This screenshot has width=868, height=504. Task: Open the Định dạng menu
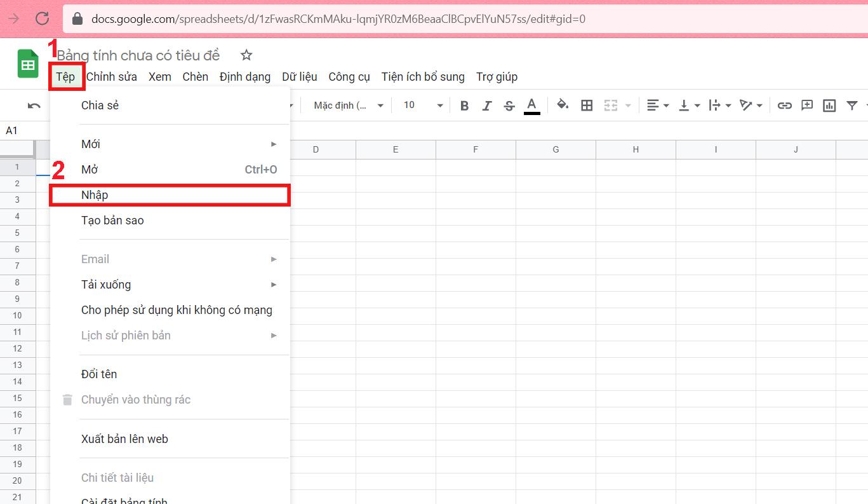tap(245, 77)
